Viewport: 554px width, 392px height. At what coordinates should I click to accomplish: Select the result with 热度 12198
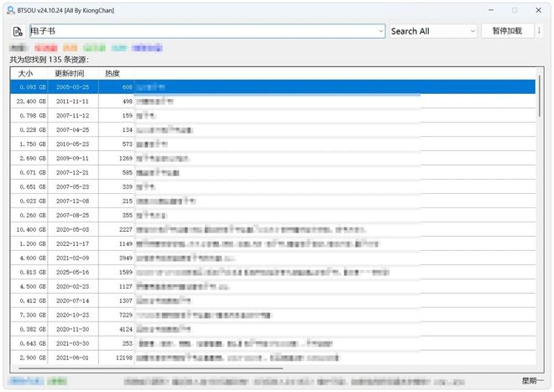[168, 358]
